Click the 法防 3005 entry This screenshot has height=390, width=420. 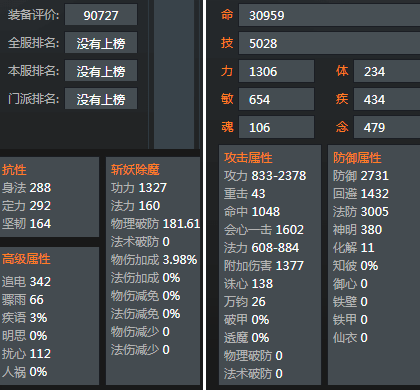click(x=361, y=212)
